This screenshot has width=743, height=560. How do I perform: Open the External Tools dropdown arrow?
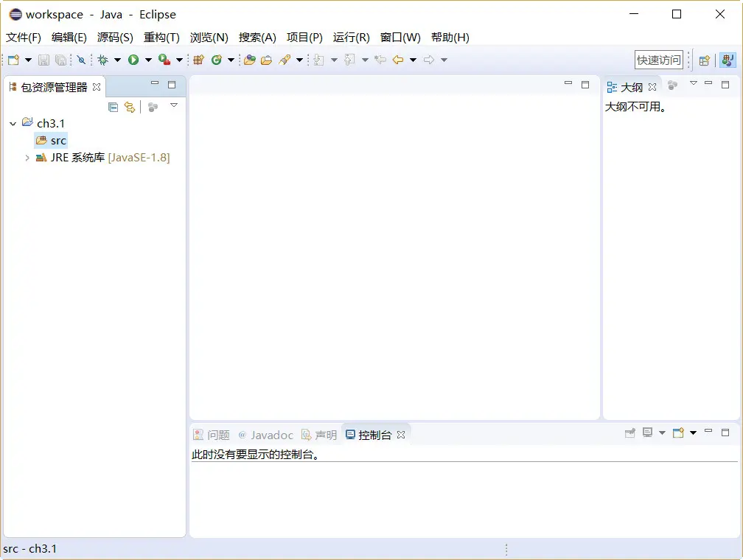click(x=179, y=60)
